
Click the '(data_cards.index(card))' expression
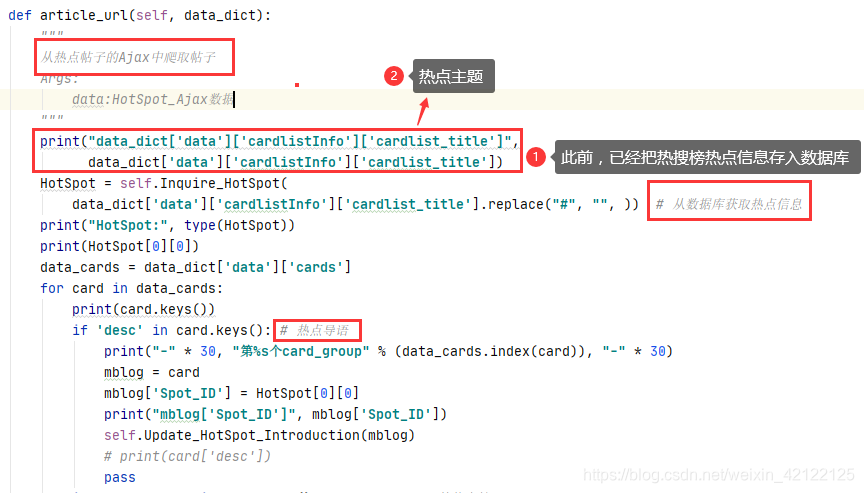pos(492,351)
